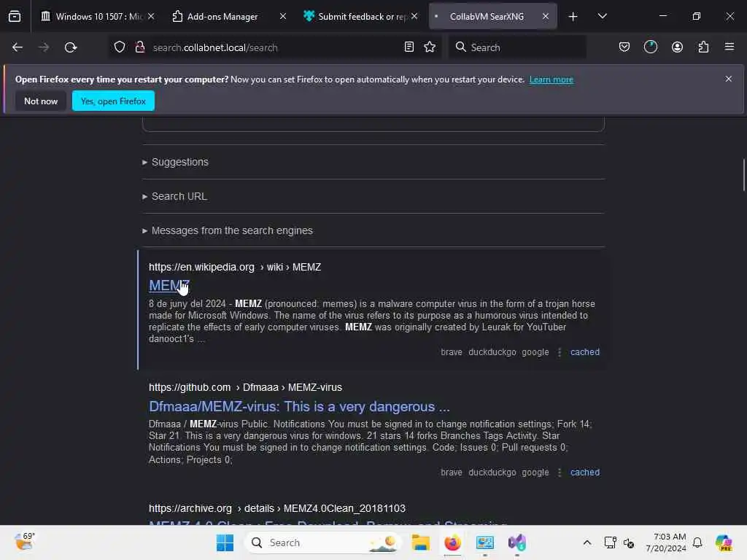The width and height of the screenshot is (747, 560).
Task: Click brave engine label on Wikipedia result
Action: click(x=451, y=352)
